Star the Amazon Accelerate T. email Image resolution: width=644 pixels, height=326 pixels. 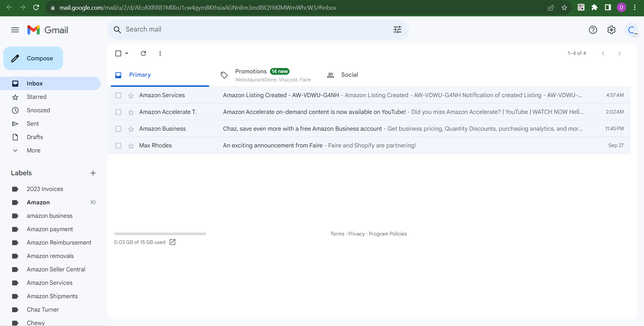(131, 112)
